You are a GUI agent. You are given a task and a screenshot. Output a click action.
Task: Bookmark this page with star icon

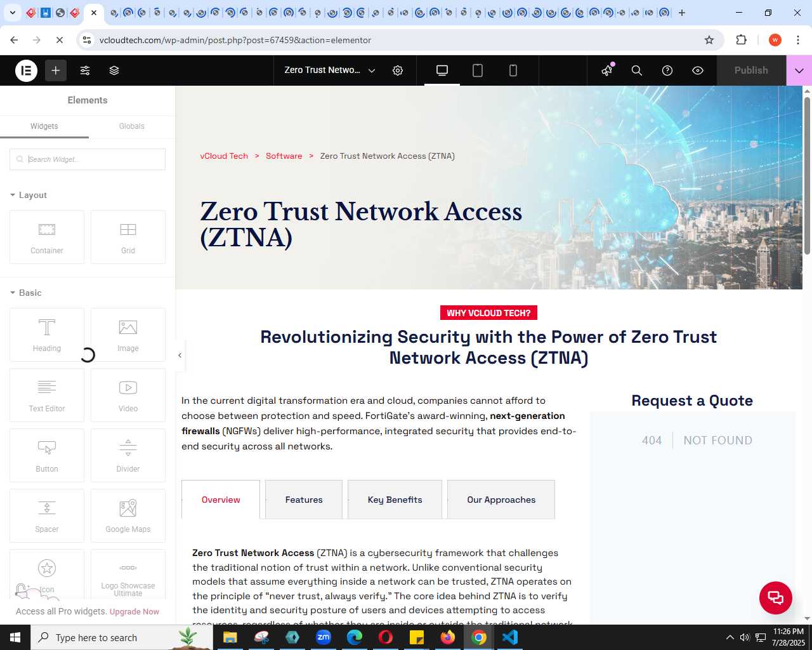[x=709, y=40]
